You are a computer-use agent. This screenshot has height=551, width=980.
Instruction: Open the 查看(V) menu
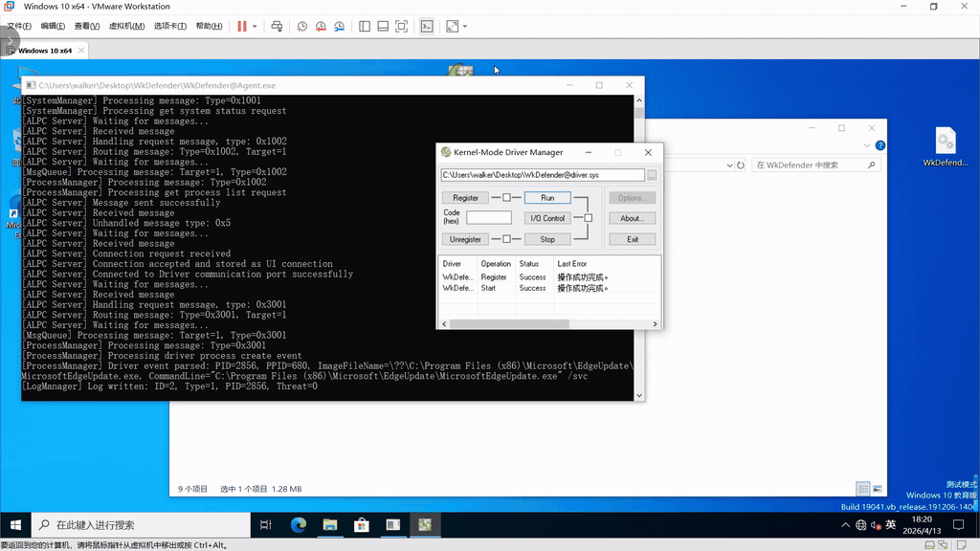tap(87, 26)
